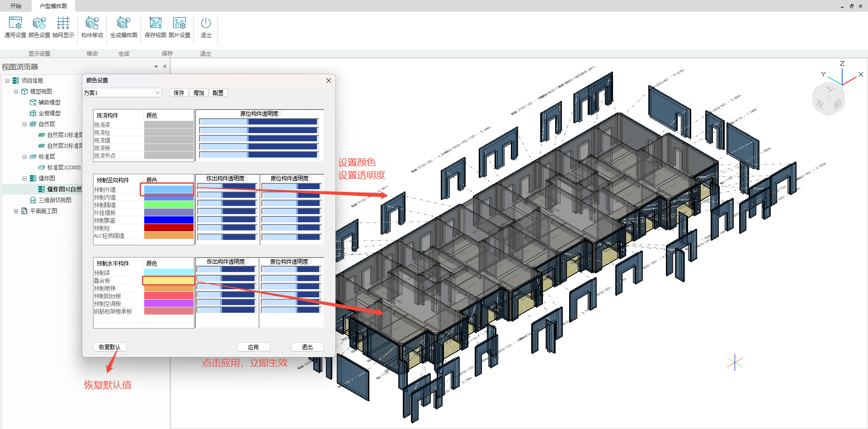Expand the 平面施工图 tree node
This screenshot has width=868, height=429.
(16, 211)
